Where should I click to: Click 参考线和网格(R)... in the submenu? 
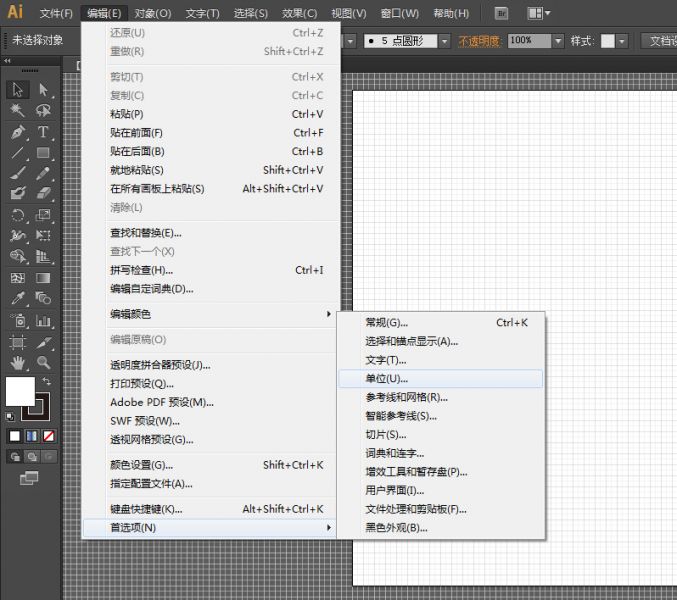point(406,397)
